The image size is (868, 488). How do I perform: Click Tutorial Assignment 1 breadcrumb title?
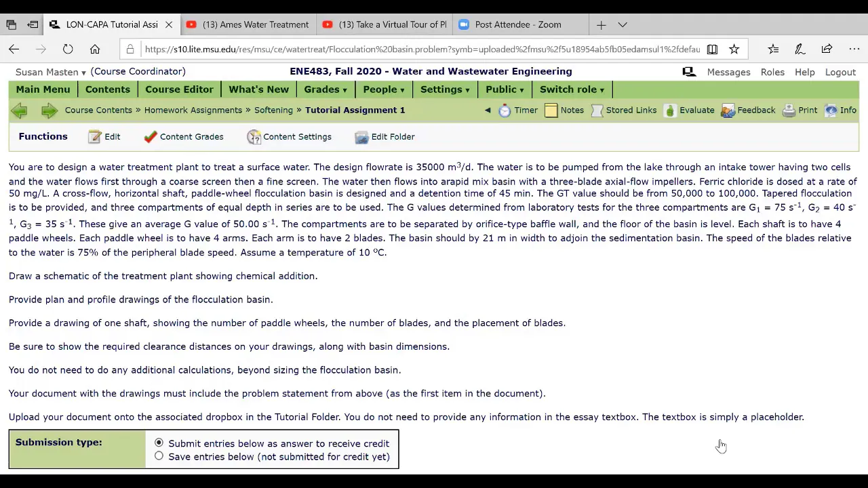pyautogui.click(x=355, y=110)
